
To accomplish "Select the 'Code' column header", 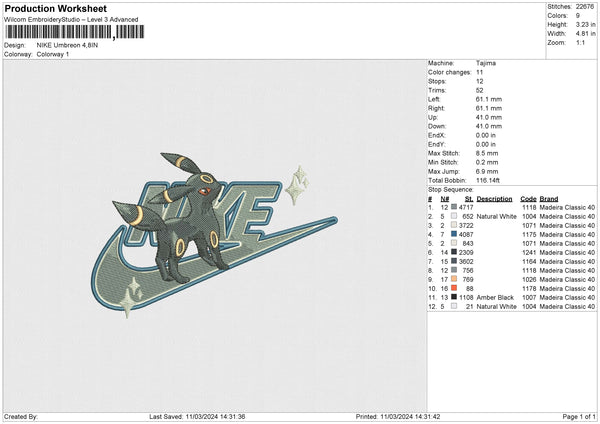I will [528, 199].
